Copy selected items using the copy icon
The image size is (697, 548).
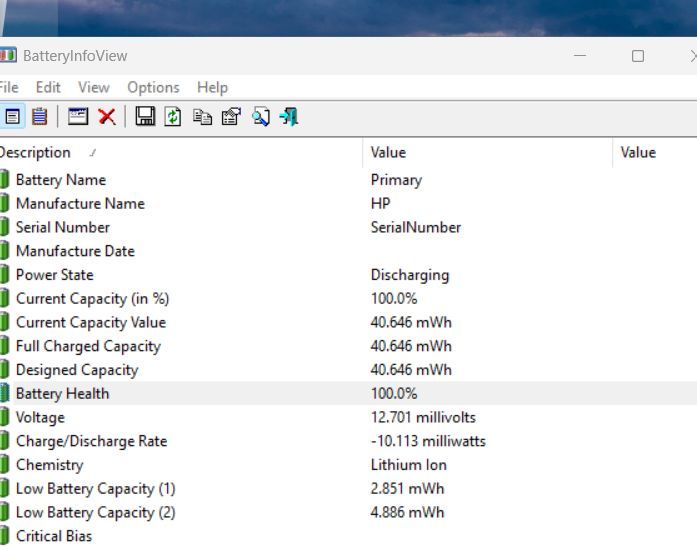pos(202,117)
